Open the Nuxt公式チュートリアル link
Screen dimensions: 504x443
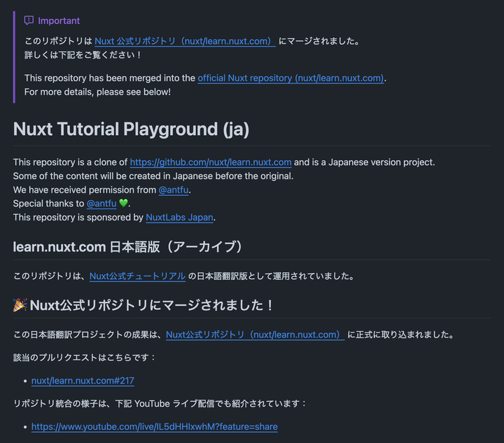pyautogui.click(x=137, y=276)
